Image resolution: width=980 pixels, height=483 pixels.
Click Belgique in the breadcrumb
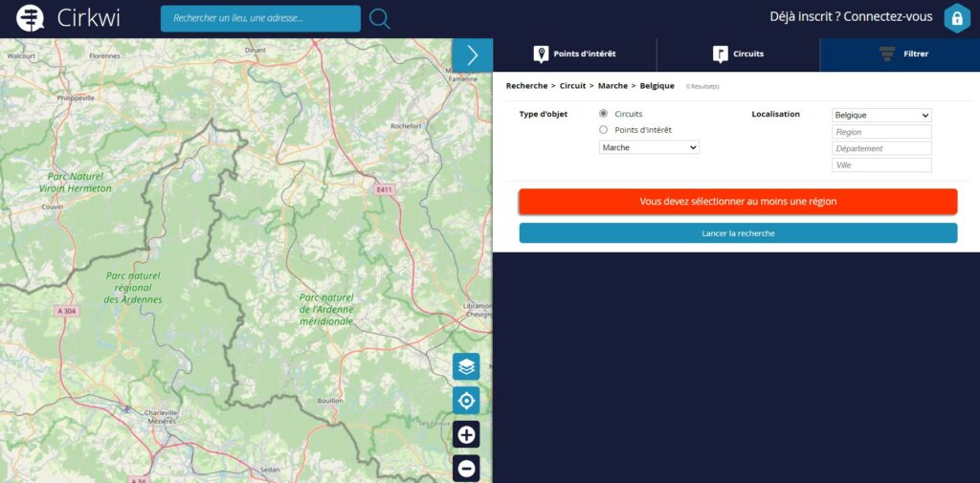(x=657, y=86)
